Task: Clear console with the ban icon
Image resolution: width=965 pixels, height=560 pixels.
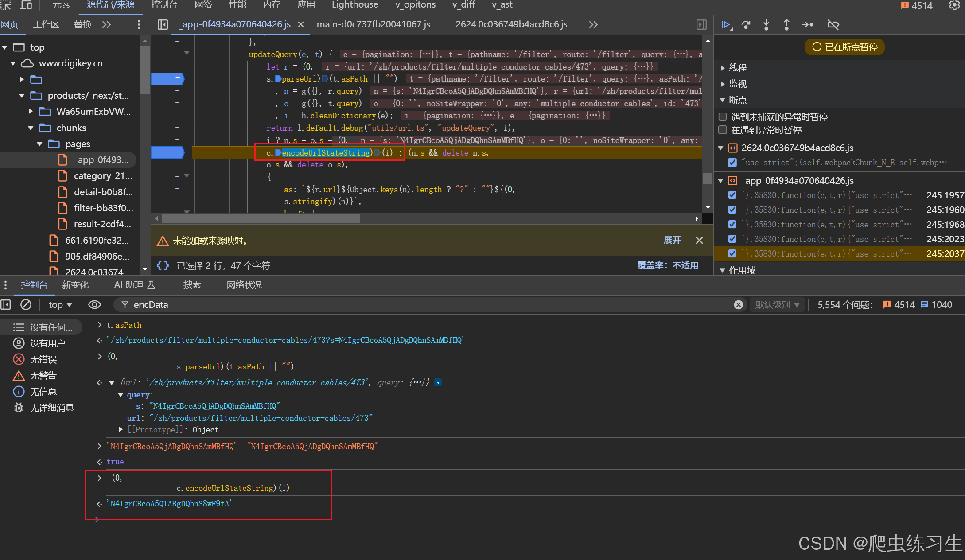Action: [26, 305]
